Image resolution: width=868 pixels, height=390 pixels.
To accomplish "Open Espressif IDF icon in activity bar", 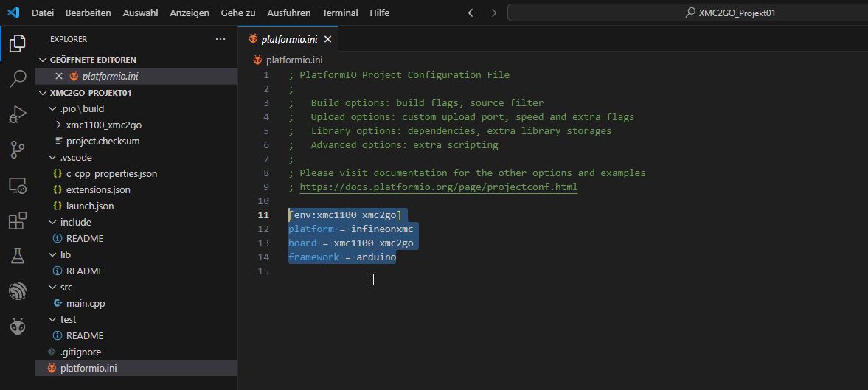I will pyautogui.click(x=17, y=291).
